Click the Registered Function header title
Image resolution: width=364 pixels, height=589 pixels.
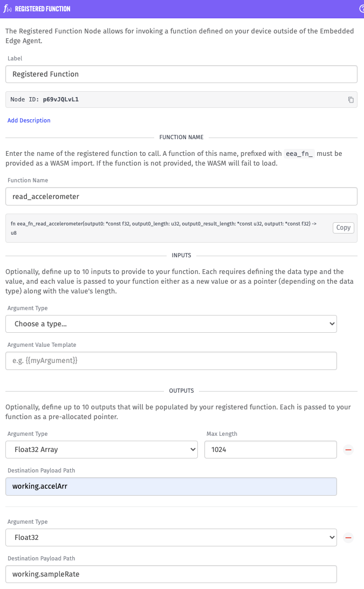pos(43,9)
